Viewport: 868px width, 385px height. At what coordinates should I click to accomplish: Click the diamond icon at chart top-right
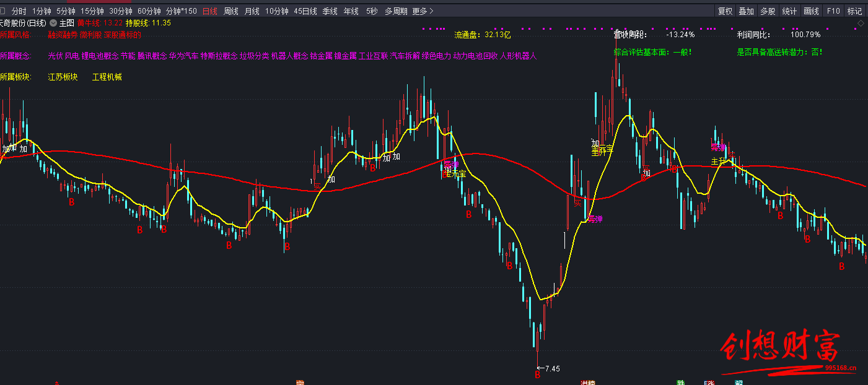(x=861, y=24)
